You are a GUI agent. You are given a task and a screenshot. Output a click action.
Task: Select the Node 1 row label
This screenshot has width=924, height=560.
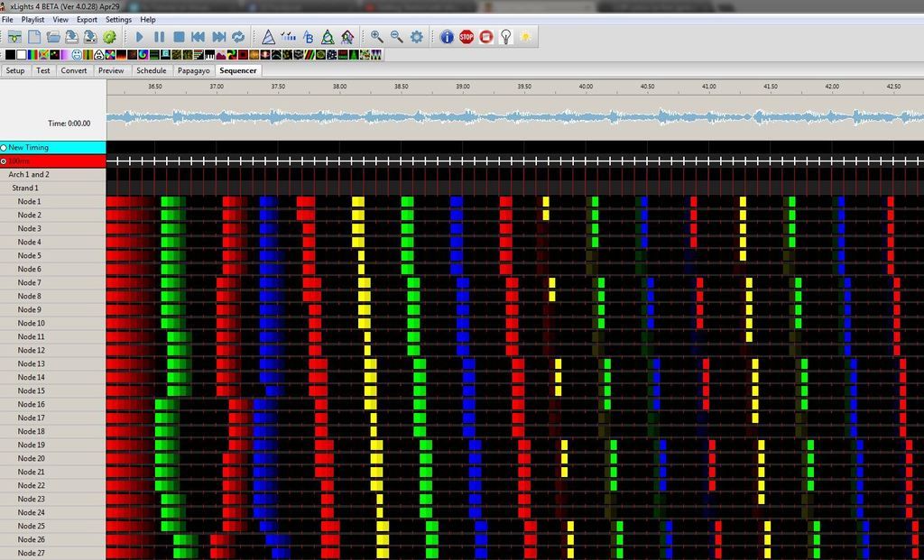click(30, 201)
